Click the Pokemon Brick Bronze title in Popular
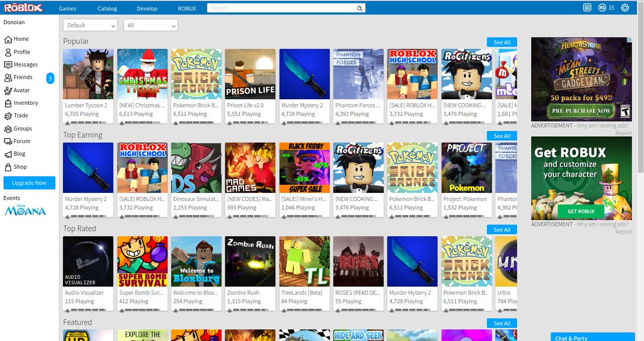The height and width of the screenshot is (341, 644). click(x=196, y=106)
